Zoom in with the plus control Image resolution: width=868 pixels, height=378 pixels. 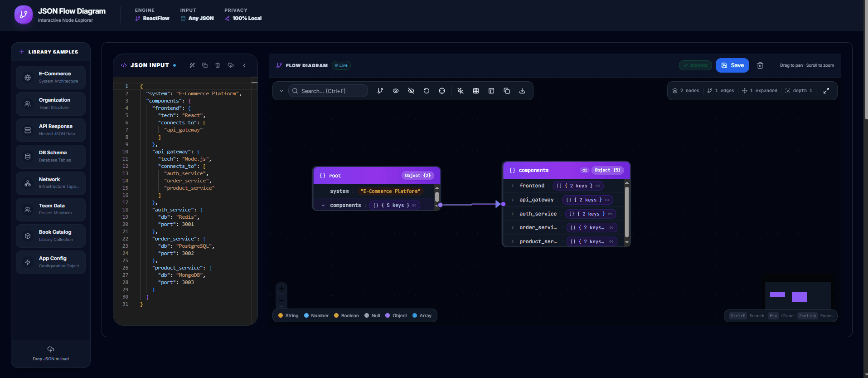(281, 288)
